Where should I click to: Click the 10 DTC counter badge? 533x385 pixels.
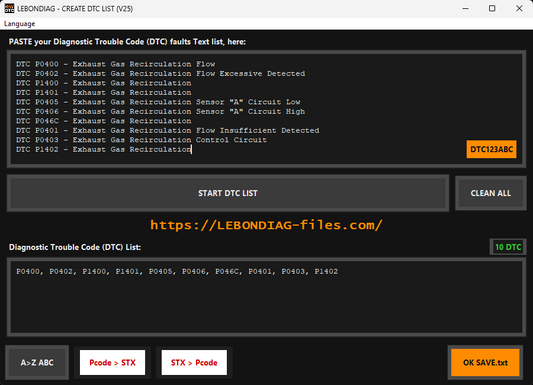click(508, 247)
